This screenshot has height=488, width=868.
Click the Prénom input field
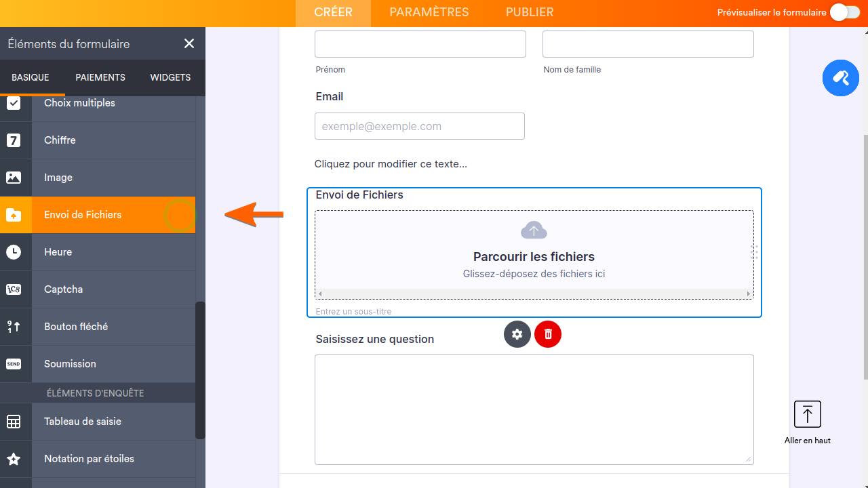coord(420,44)
